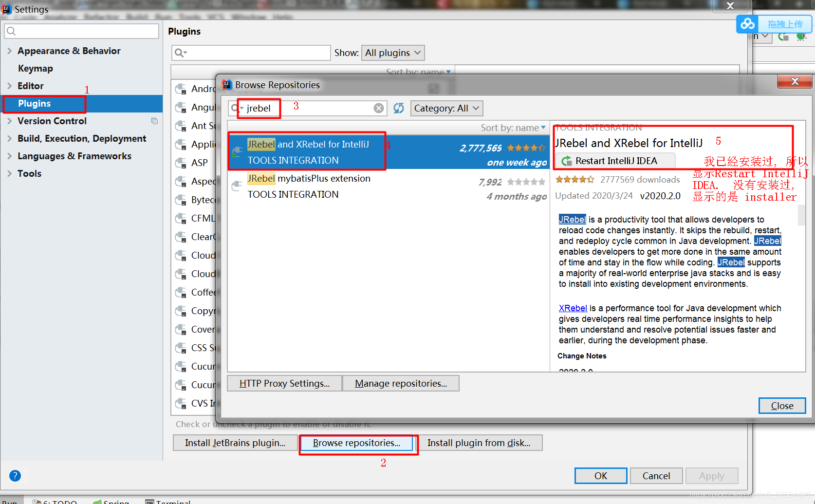Screen dimensions: 815x504
Task: Click Restart IntelliJ IDEA button
Action: click(x=615, y=161)
